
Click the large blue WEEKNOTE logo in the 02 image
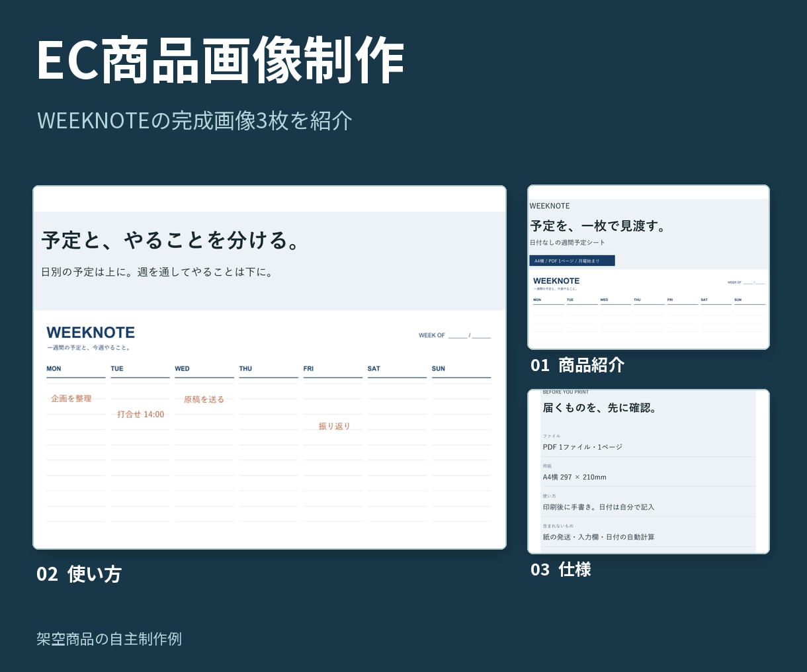pos(91,333)
